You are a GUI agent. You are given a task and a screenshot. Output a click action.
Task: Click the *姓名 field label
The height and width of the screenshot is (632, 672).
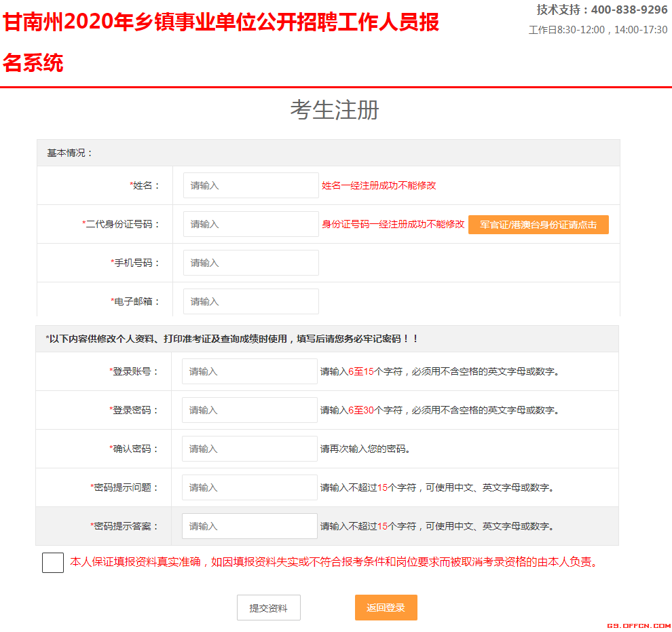(x=145, y=185)
